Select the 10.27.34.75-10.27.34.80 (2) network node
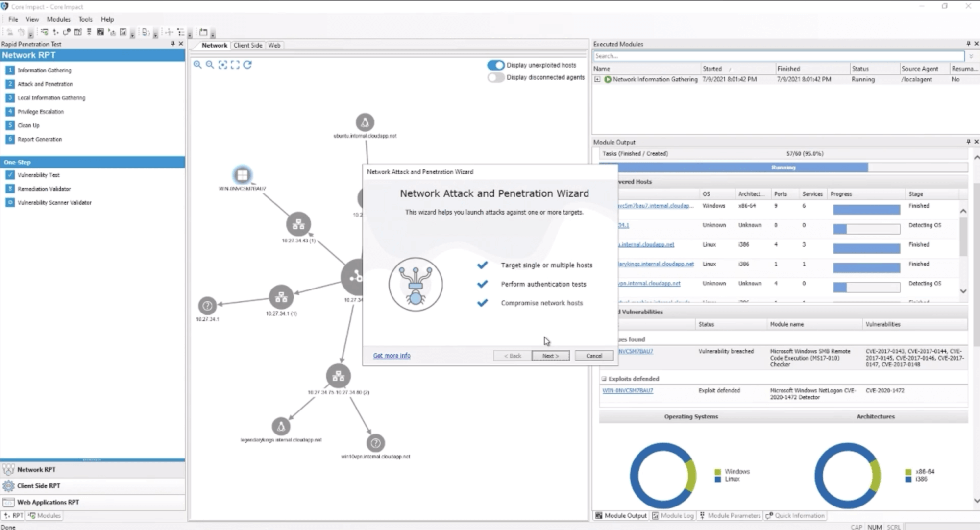The width and height of the screenshot is (980, 530). click(338, 376)
